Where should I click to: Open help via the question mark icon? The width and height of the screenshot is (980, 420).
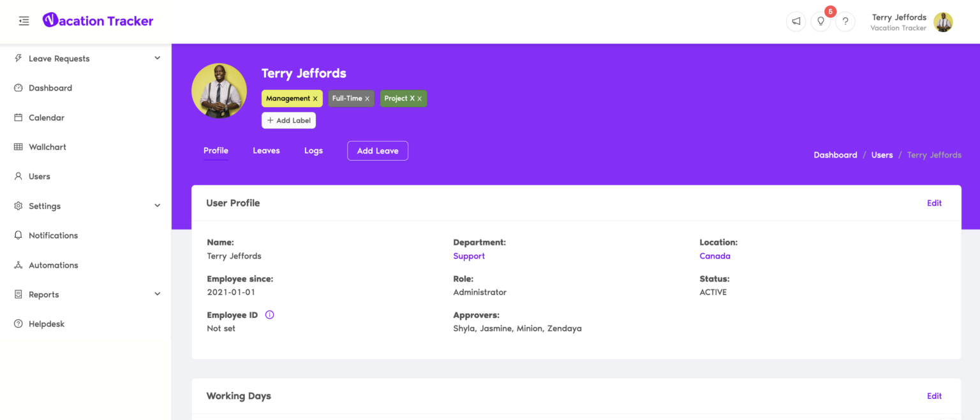coord(845,21)
